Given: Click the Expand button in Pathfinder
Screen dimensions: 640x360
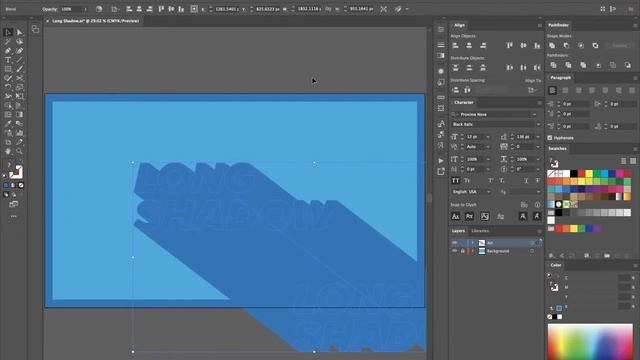Looking at the screenshot, I should [619, 45].
